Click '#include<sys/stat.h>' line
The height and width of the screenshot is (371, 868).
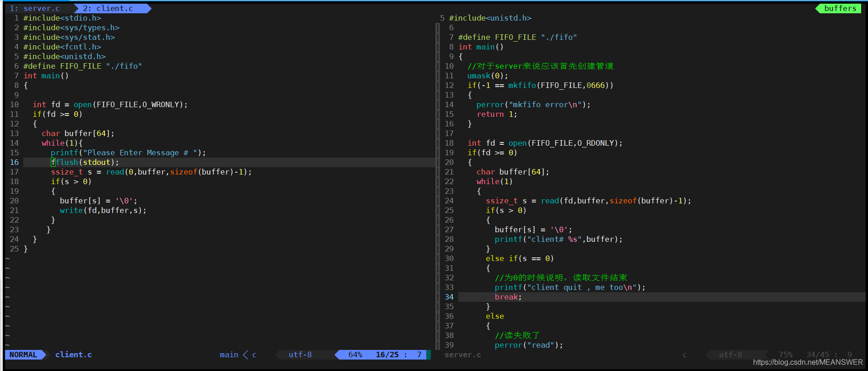69,37
